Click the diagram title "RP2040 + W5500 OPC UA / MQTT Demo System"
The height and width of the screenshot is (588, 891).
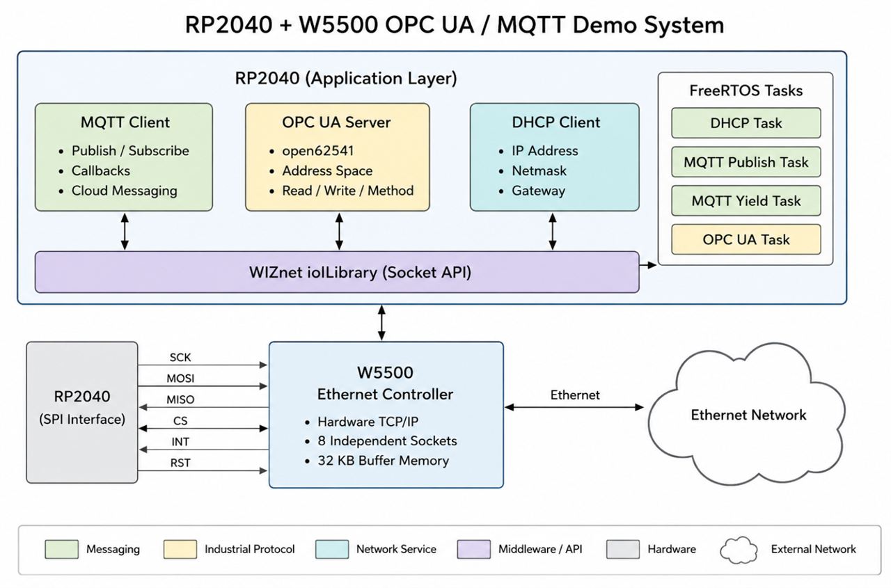pos(454,25)
